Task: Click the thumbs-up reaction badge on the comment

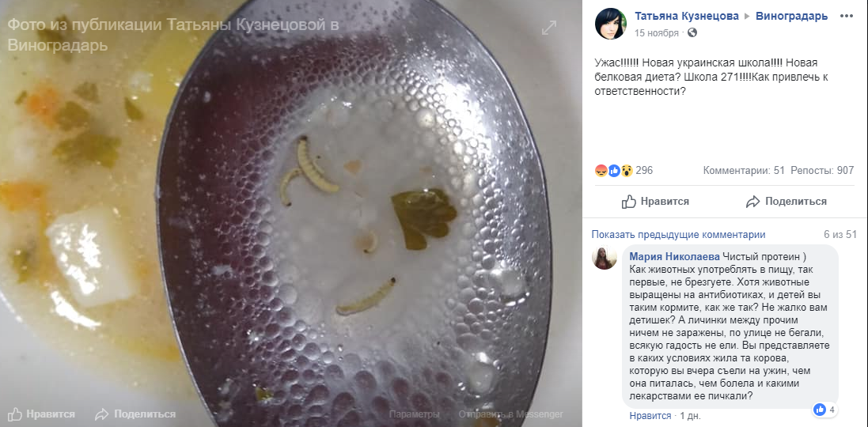Action: (820, 410)
